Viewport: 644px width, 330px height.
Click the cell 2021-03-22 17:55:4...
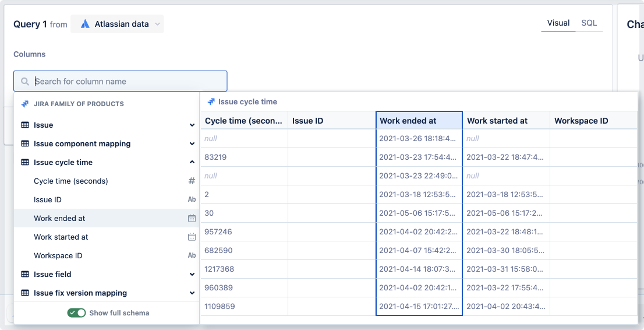click(x=507, y=287)
